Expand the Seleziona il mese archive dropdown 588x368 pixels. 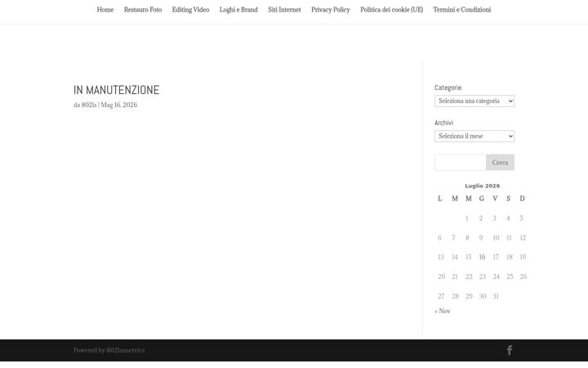[x=474, y=136]
